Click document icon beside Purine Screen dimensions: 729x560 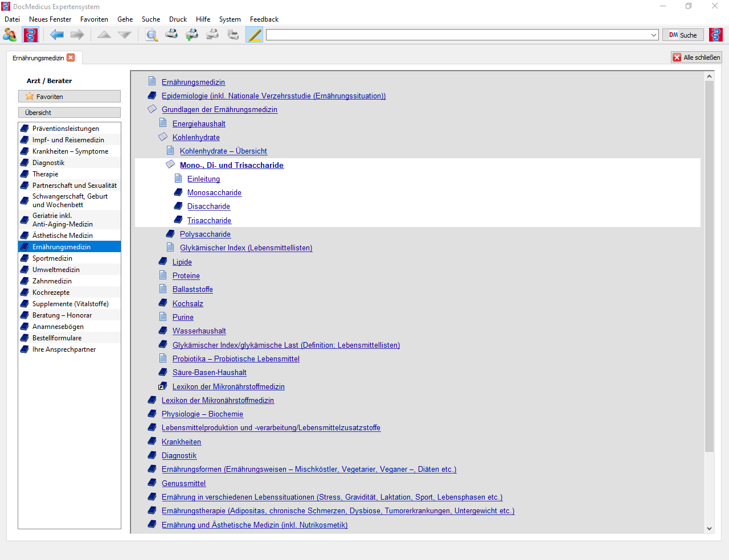pos(163,316)
